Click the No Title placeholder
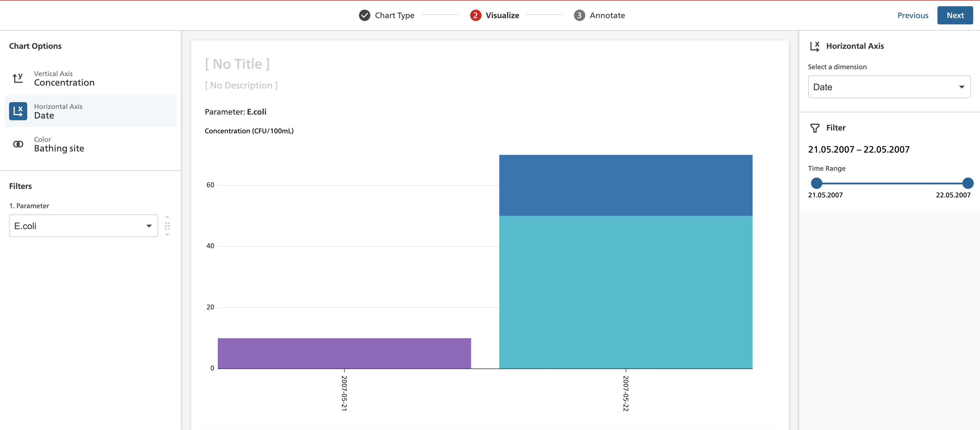This screenshot has width=980, height=430. [x=237, y=64]
